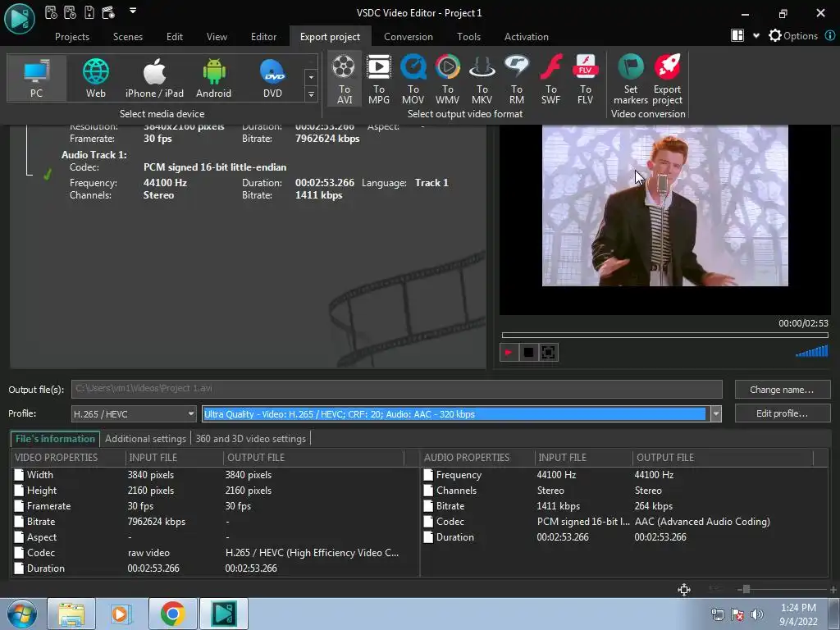
Task: Set output format To AVI
Action: point(344,80)
